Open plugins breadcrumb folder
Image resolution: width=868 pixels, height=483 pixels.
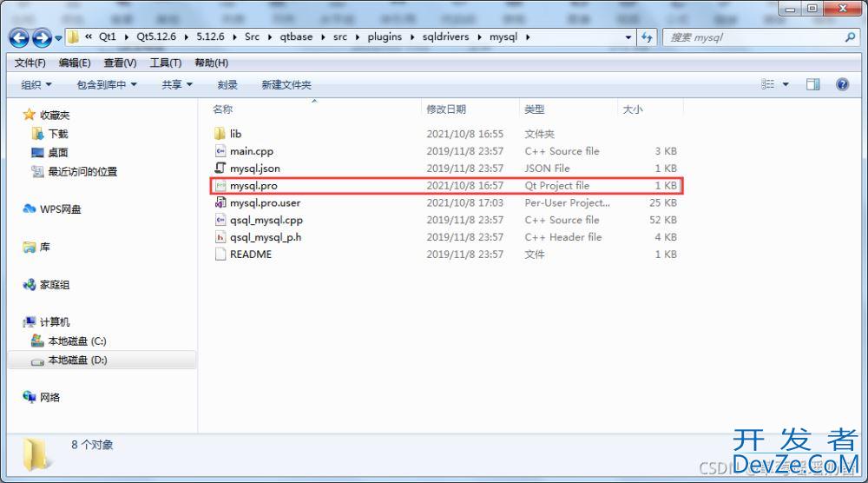(385, 36)
